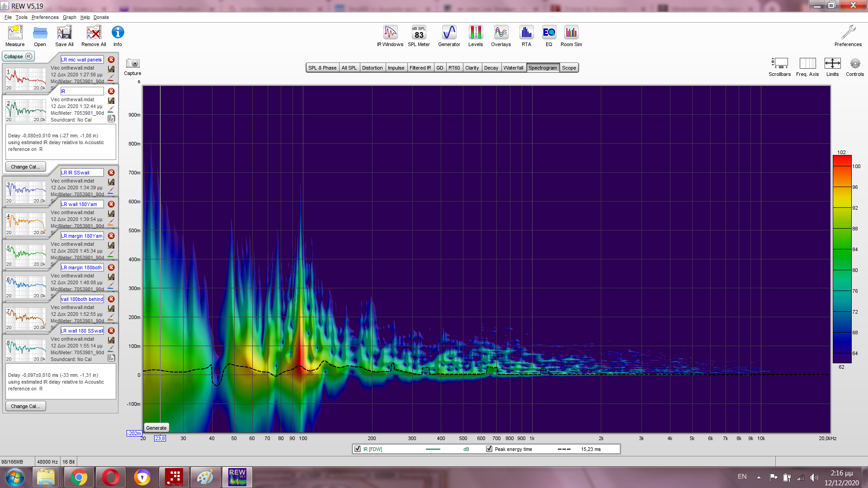The height and width of the screenshot is (488, 868).
Task: Click the volume speaker tray icon
Action: coord(814,477)
